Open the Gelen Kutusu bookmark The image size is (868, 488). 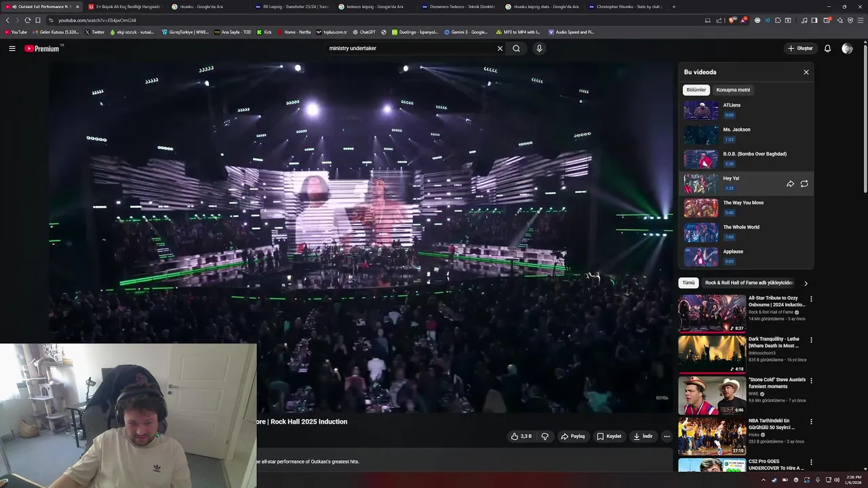click(x=56, y=32)
